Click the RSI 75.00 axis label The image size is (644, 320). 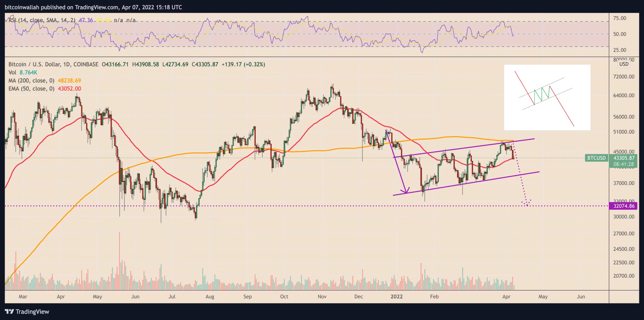(620, 18)
